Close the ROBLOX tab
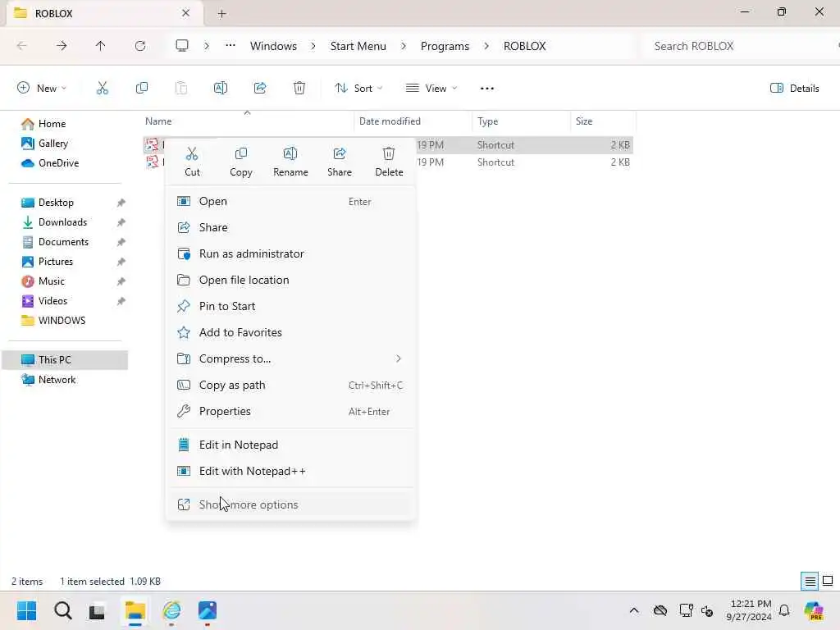Image resolution: width=840 pixels, height=630 pixels. pyautogui.click(x=186, y=13)
